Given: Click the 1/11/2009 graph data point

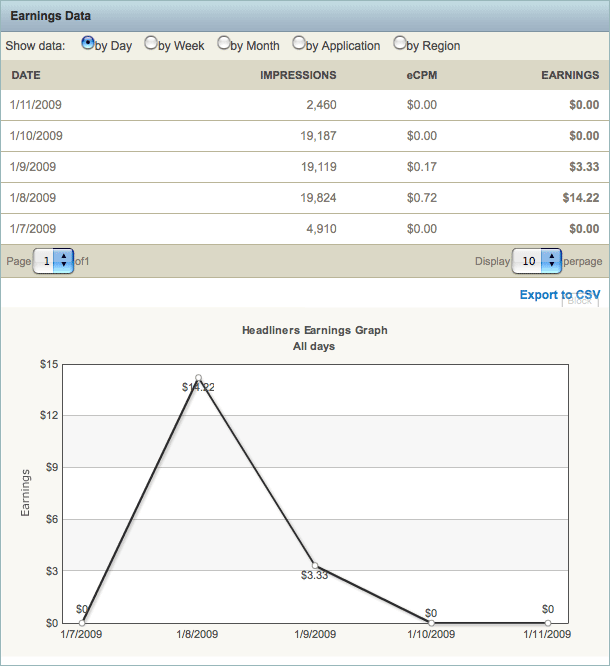Looking at the screenshot, I should [548, 622].
